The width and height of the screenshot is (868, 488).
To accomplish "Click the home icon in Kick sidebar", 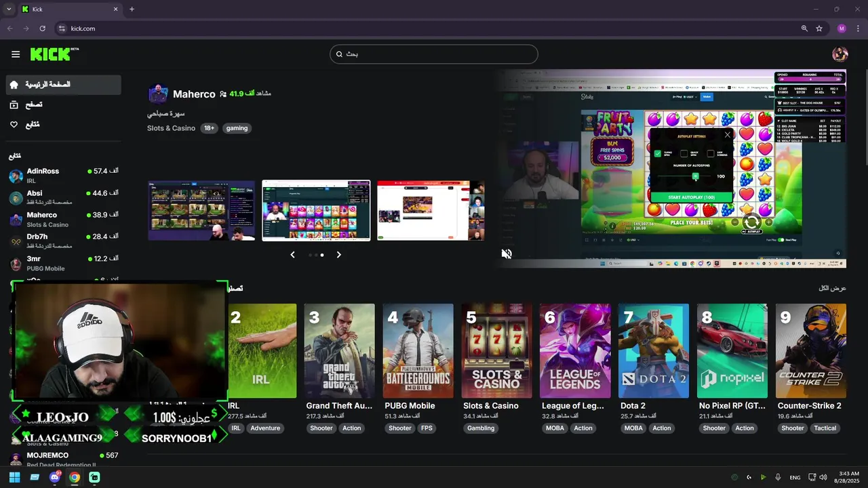I will point(14,85).
